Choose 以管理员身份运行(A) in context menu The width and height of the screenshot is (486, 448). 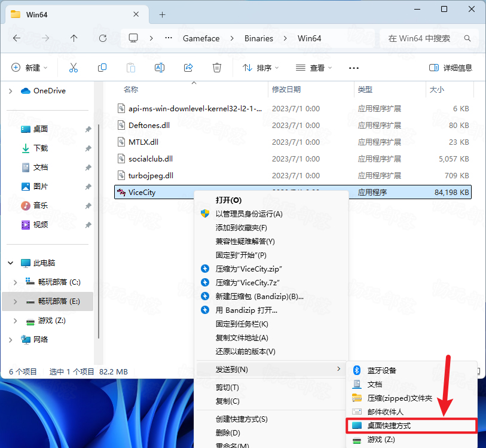tap(271, 214)
